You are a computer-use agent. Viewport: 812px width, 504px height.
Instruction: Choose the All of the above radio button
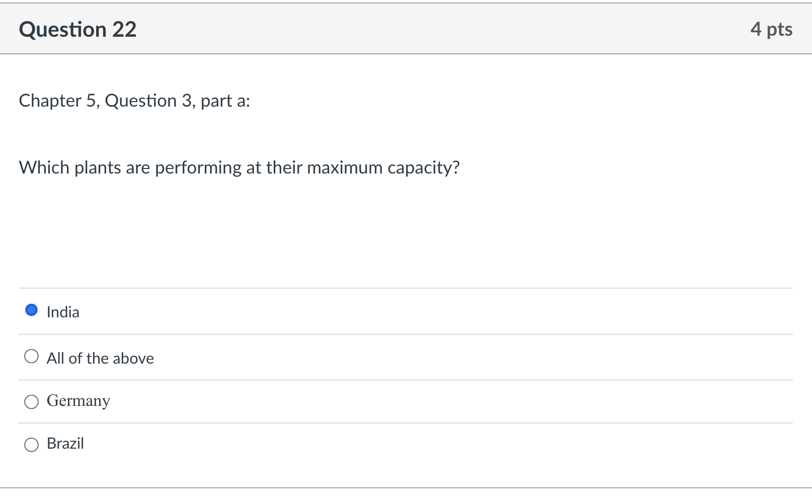pyautogui.click(x=31, y=357)
